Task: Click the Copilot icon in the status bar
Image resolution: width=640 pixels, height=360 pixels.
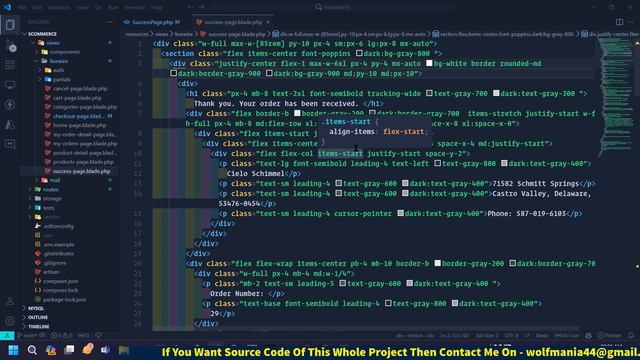Action: [588, 336]
